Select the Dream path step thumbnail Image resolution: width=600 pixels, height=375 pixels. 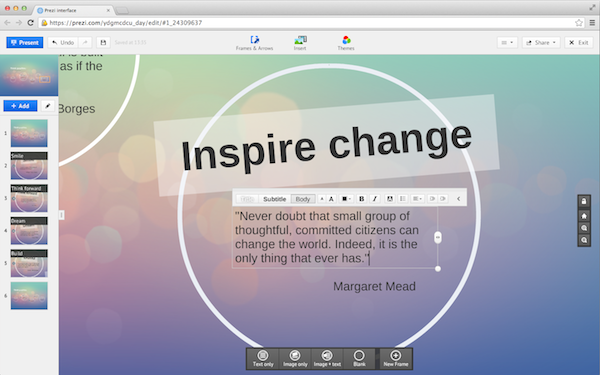[x=29, y=231]
